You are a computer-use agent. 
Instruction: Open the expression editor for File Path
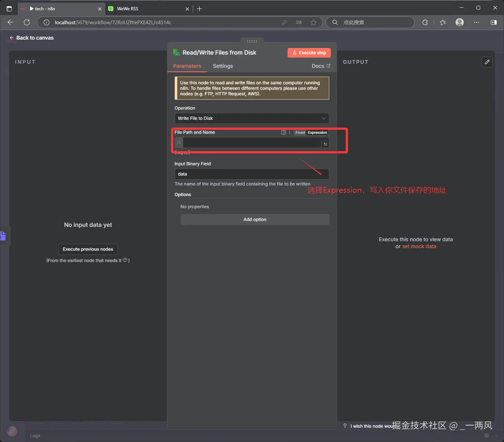pyautogui.click(x=325, y=144)
